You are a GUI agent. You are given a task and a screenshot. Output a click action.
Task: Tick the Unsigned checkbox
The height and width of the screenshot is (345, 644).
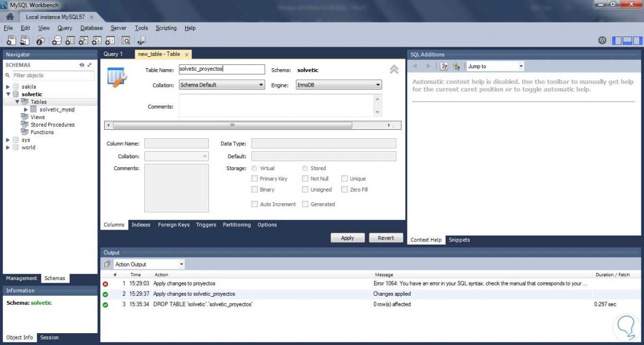pos(305,189)
